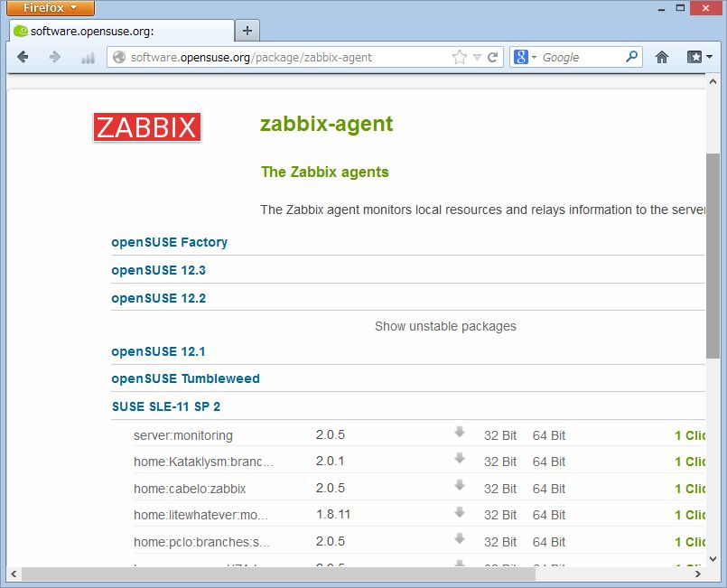Click the download arrow for home:pclo:branches:s...
Screen dimensions: 727x588
click(460, 538)
